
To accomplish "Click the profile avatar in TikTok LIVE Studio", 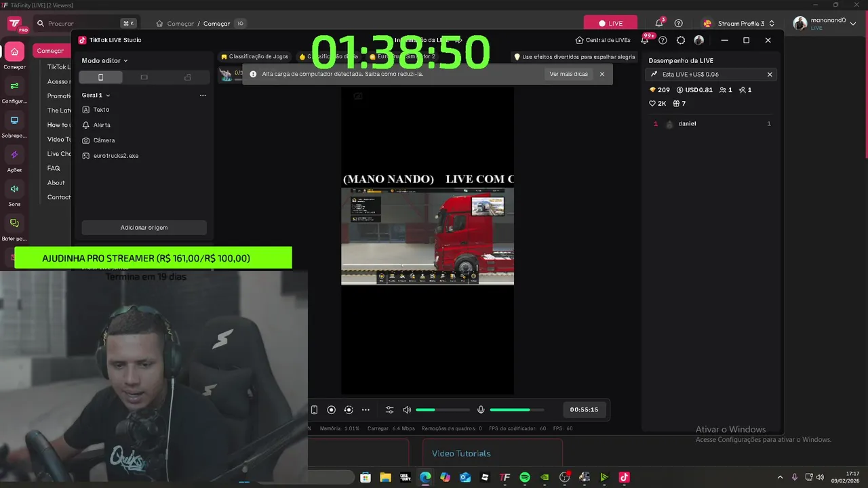I will coord(699,40).
